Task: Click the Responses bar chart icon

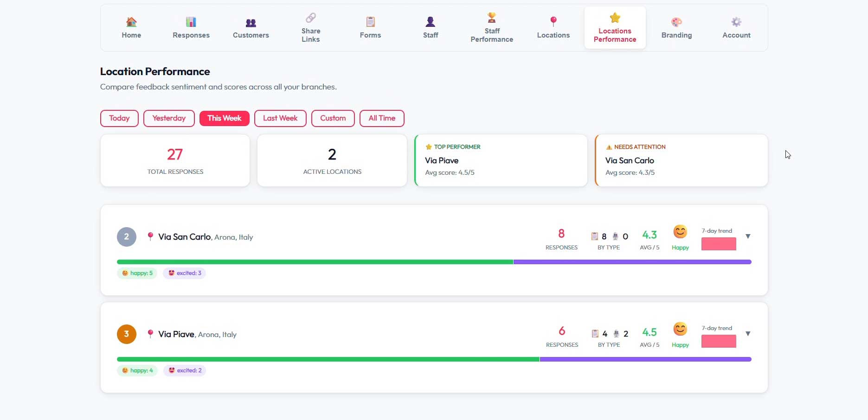Action: click(x=191, y=22)
